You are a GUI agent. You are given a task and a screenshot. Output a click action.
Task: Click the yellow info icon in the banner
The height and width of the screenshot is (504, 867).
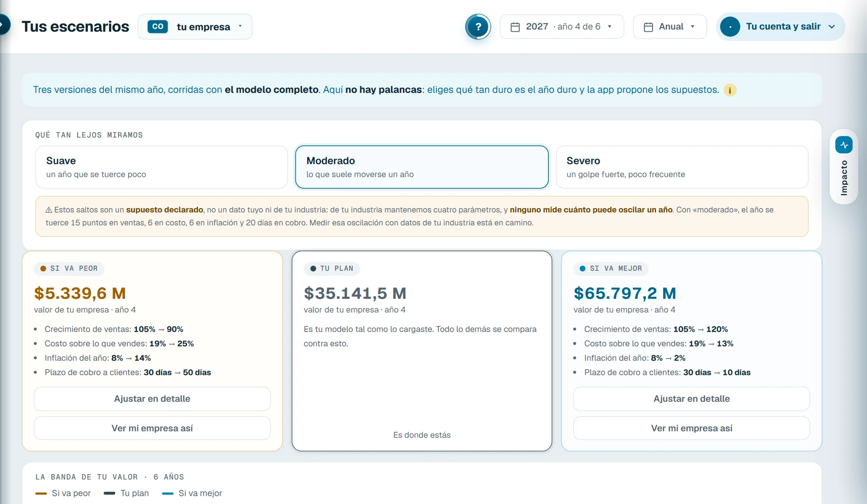click(x=730, y=90)
